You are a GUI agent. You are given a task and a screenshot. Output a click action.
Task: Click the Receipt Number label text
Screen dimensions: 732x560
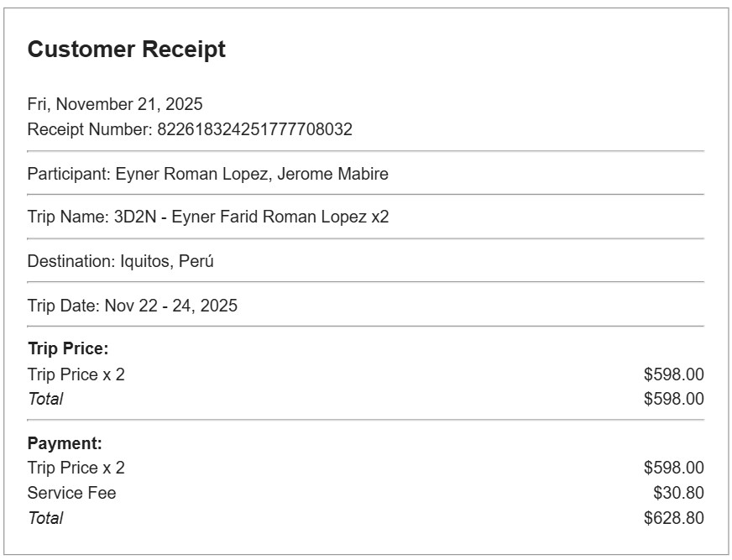(x=91, y=130)
